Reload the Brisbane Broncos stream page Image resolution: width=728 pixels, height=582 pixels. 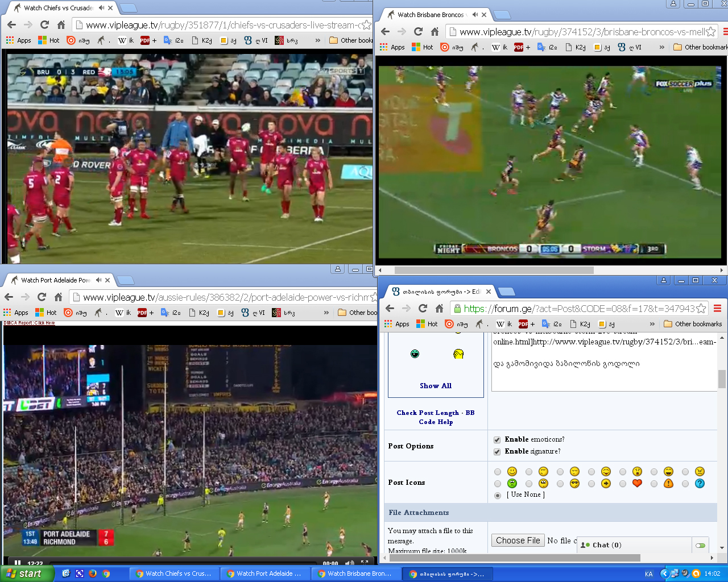coord(418,32)
